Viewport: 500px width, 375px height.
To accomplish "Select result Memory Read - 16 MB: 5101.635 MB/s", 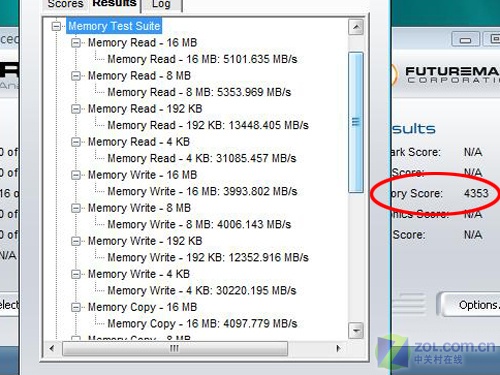I will coord(202,59).
